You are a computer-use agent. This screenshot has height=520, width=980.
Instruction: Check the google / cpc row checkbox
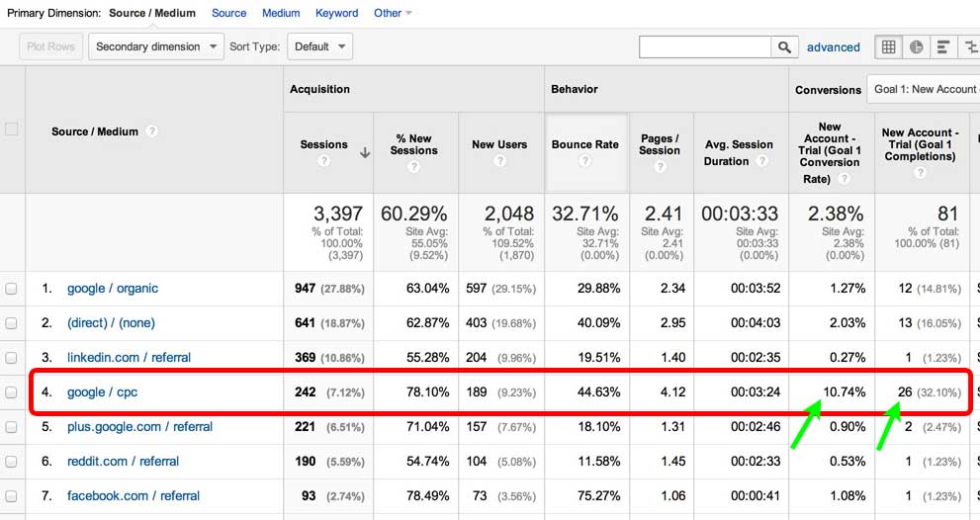pyautogui.click(x=12, y=392)
